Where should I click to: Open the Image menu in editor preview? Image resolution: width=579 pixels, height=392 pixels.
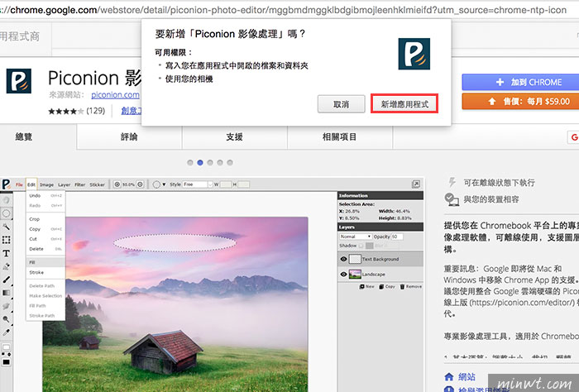pos(47,184)
